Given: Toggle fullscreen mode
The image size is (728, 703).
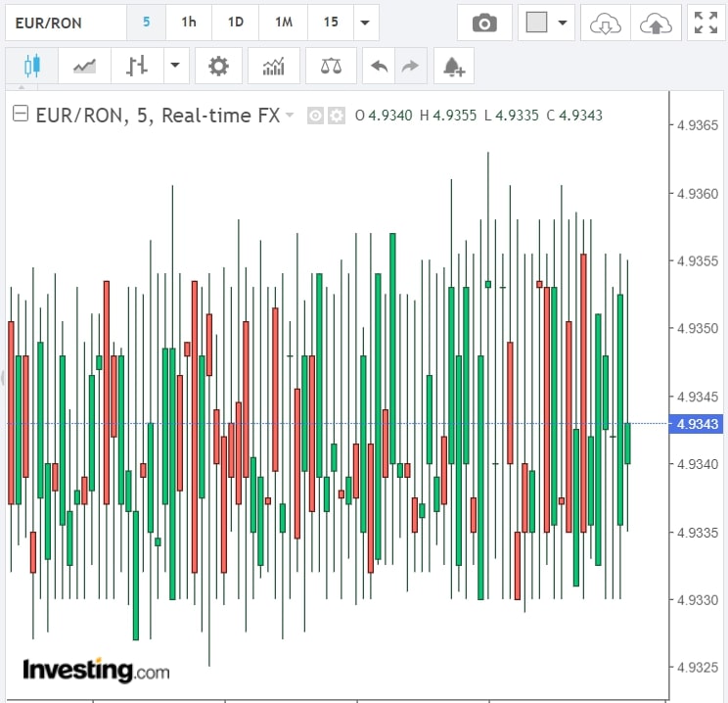Looking at the screenshot, I should (705, 23).
